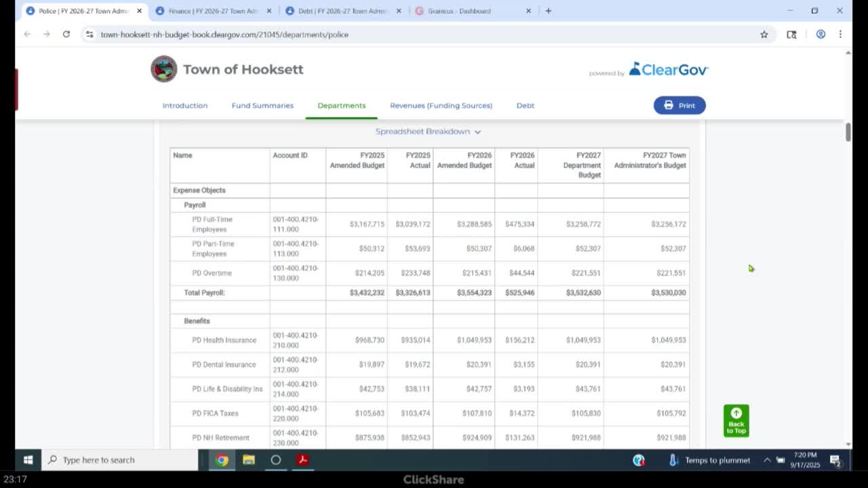Open Adobe Acrobat from the taskbar

click(x=302, y=460)
